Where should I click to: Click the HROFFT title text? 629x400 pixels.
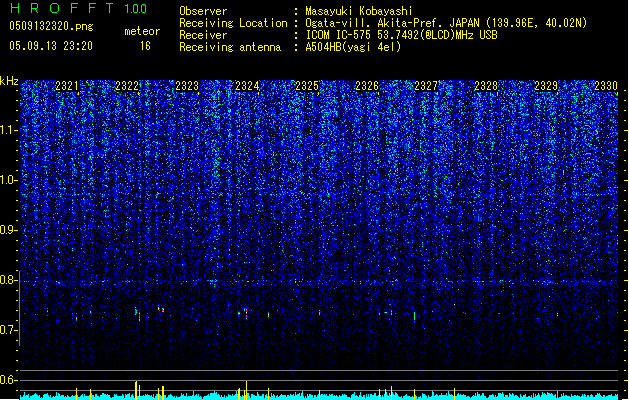click(62, 8)
